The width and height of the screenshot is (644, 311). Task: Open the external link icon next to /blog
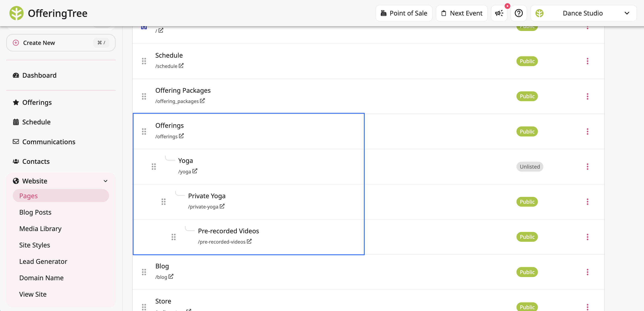(171, 276)
